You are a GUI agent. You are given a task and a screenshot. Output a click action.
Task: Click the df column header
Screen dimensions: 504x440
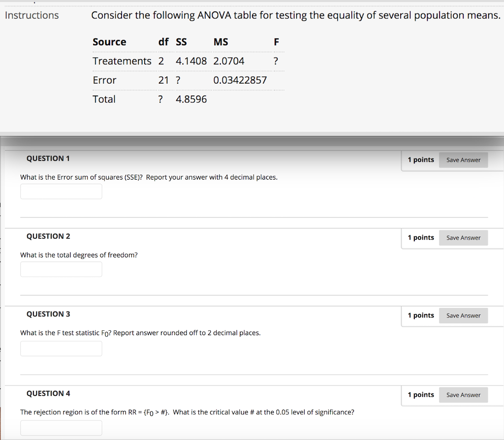(163, 42)
